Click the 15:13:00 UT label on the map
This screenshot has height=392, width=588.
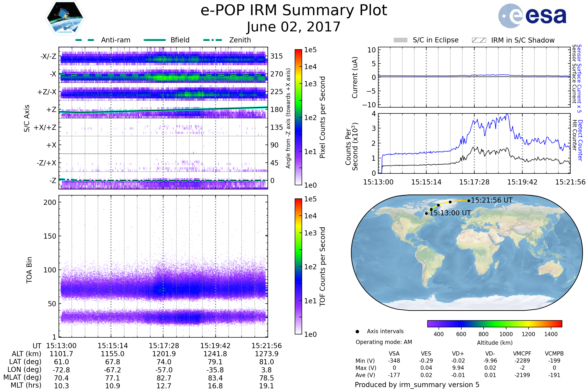(x=450, y=213)
